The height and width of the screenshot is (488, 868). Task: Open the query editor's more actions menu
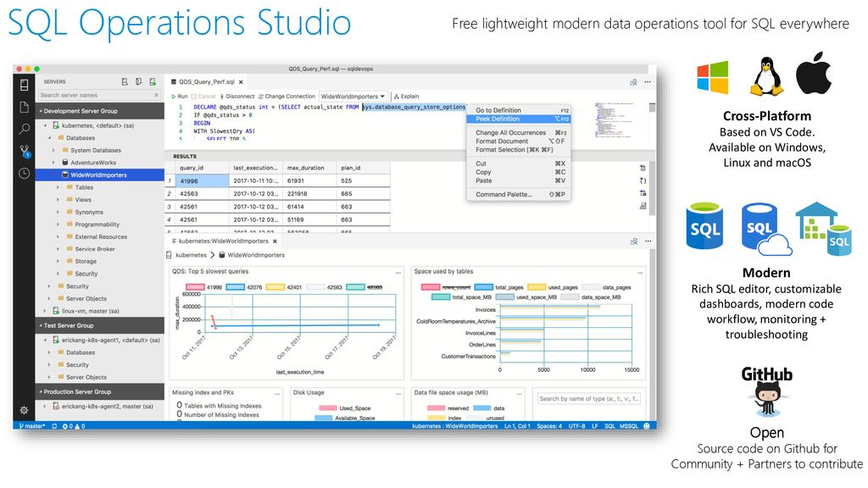[648, 82]
